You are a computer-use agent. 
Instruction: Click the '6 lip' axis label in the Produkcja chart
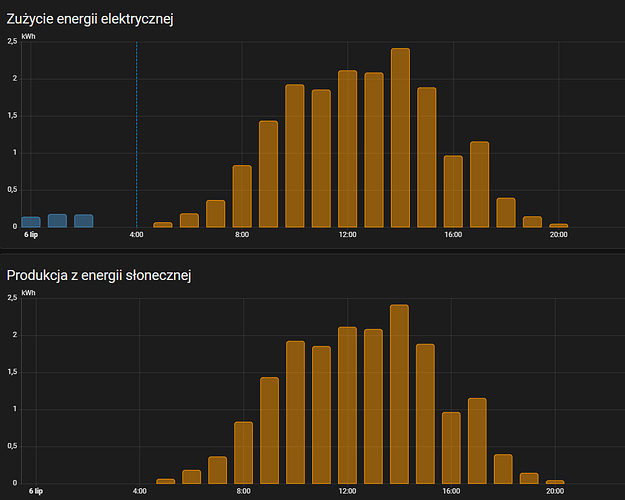pos(36,491)
